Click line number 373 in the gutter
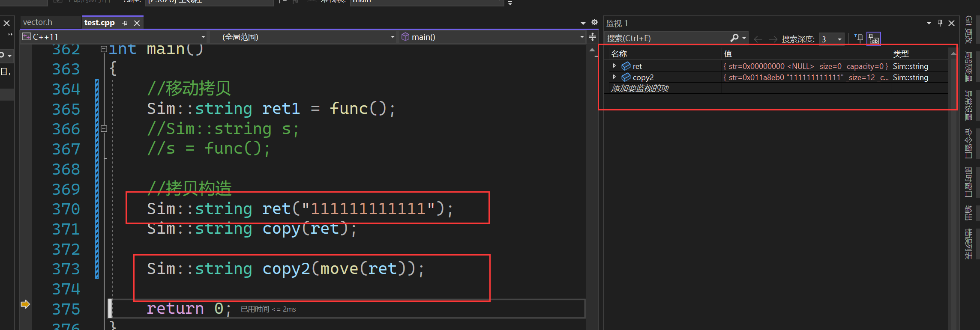980x330 pixels. tap(66, 269)
